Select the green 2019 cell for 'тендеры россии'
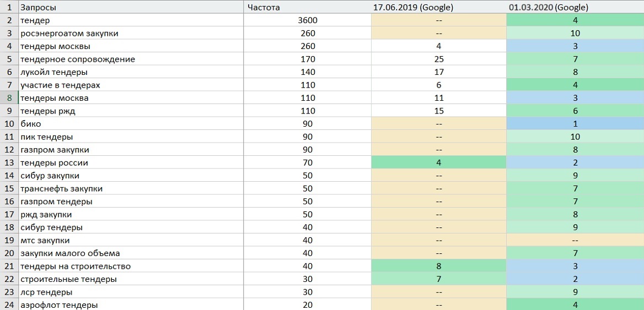This screenshot has width=644, height=310. pyautogui.click(x=439, y=162)
